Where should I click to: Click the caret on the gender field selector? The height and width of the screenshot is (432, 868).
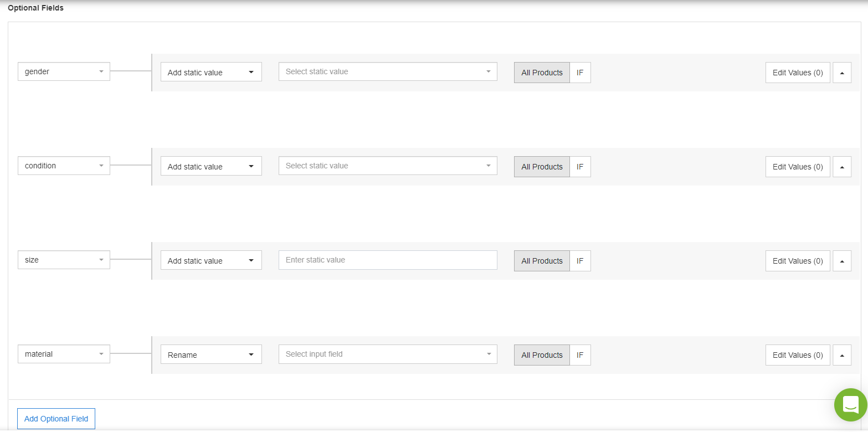(101, 71)
